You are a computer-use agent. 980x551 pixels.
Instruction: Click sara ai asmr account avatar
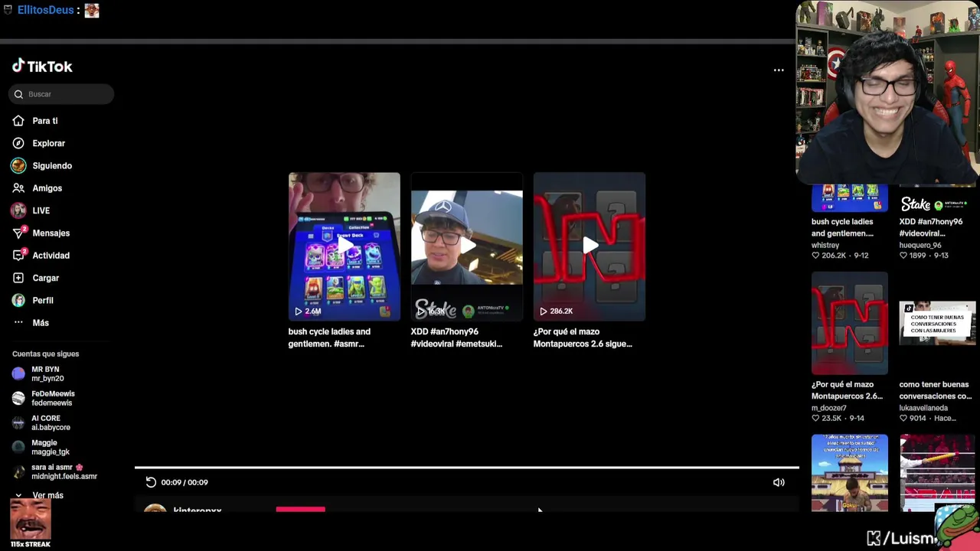[18, 471]
